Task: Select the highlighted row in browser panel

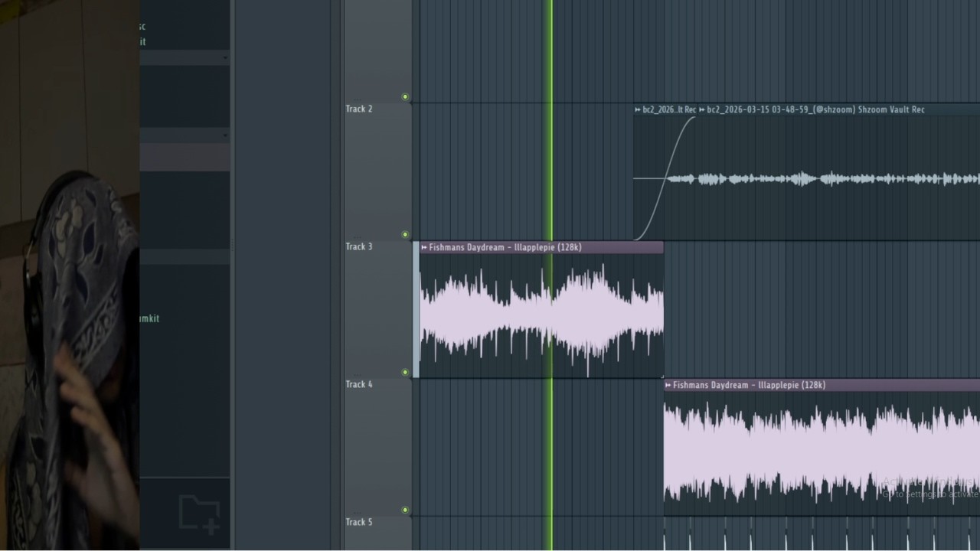Action: tap(185, 157)
